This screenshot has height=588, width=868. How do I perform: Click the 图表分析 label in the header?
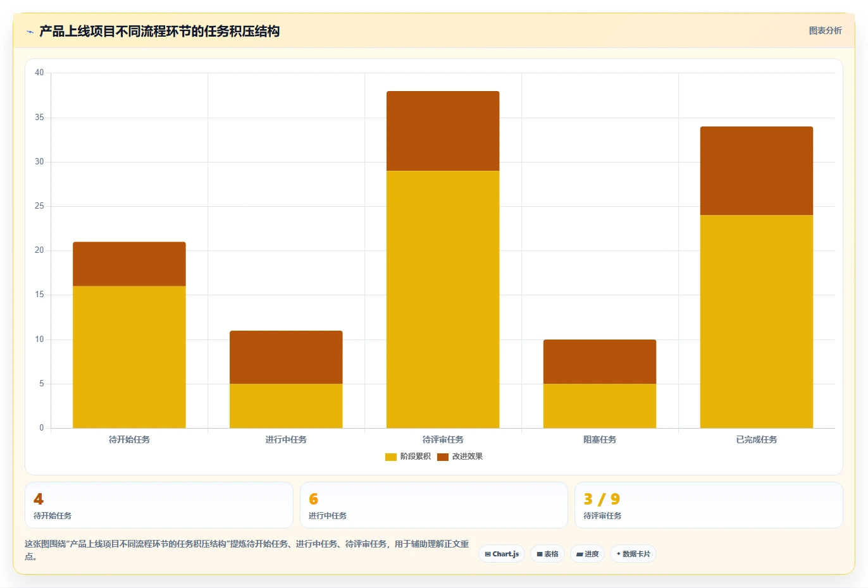[x=825, y=30]
